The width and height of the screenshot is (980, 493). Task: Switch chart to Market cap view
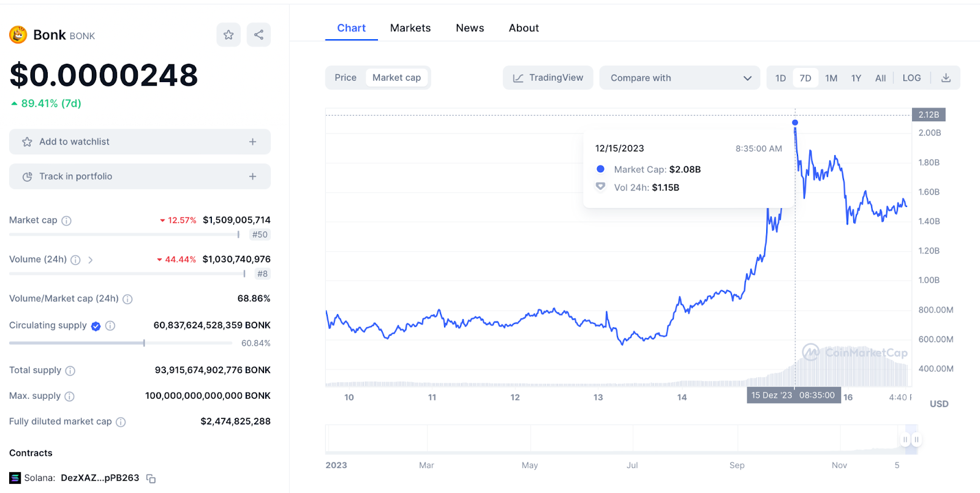396,78
